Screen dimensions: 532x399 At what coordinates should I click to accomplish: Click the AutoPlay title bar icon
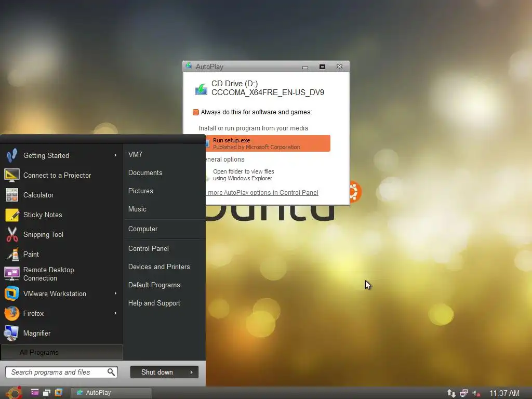pyautogui.click(x=189, y=66)
